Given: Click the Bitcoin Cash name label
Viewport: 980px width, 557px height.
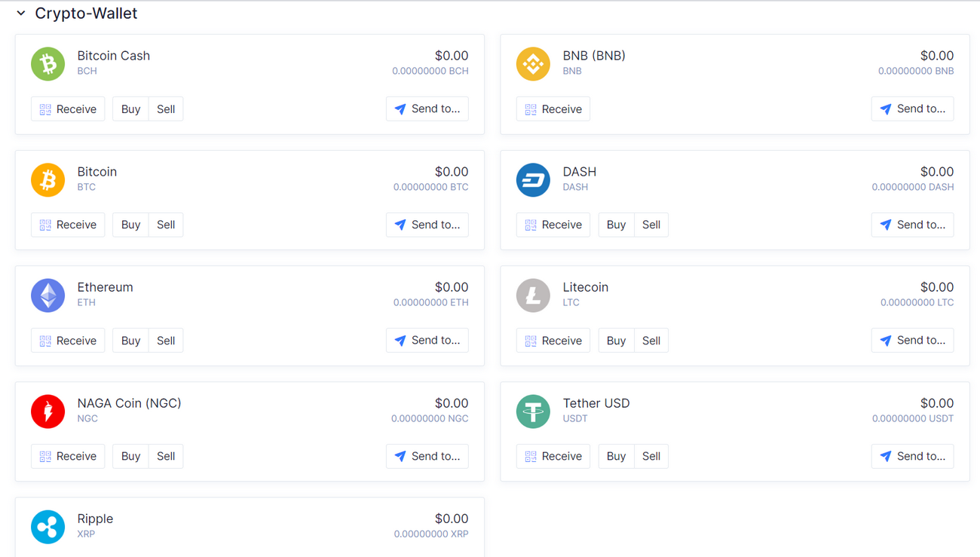Looking at the screenshot, I should [x=114, y=56].
